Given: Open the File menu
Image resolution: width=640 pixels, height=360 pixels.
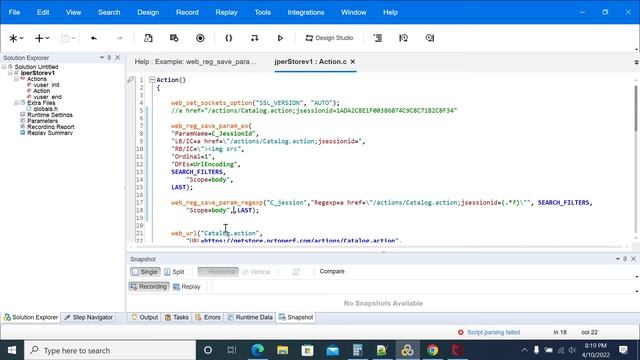Looking at the screenshot, I should (x=14, y=12).
